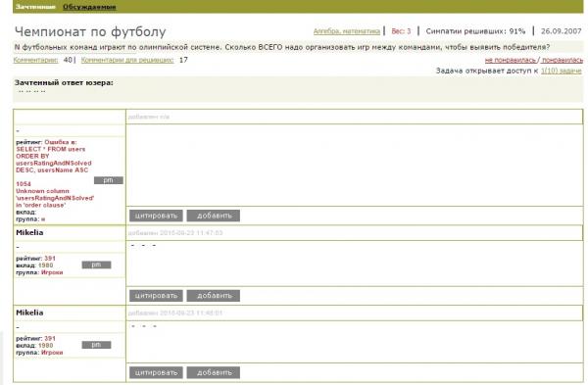This screenshot has height=385, width=588.
Task: Open the 1(10) задаче link
Action: [561, 71]
